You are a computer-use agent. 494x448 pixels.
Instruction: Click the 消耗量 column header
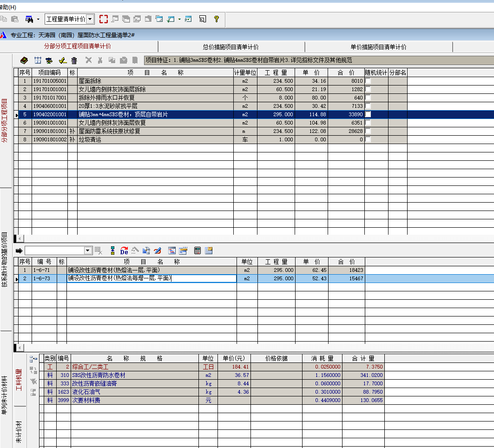(322, 358)
